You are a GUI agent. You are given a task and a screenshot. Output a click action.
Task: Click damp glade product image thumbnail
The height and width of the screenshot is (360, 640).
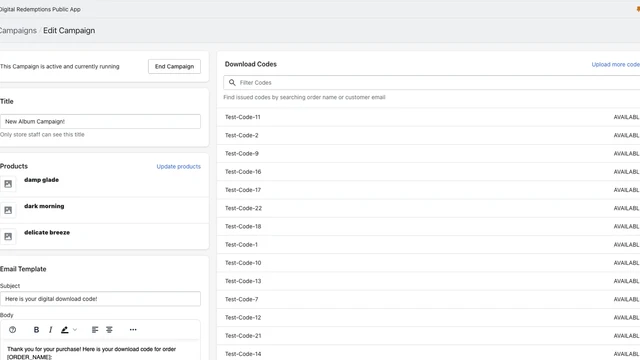point(8,184)
